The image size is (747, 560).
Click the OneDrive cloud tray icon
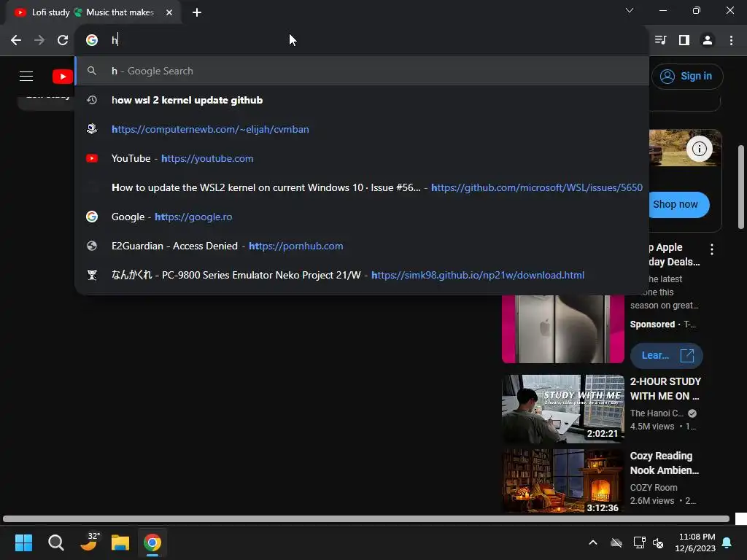tap(616, 542)
